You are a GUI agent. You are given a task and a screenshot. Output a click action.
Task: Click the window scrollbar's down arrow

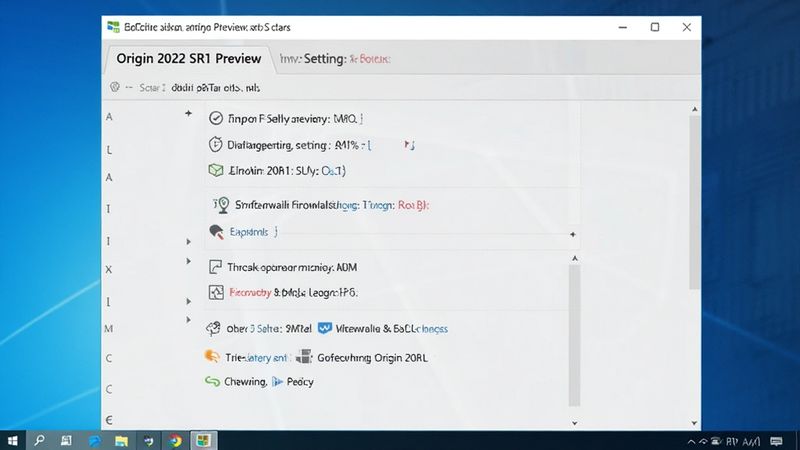[x=694, y=423]
